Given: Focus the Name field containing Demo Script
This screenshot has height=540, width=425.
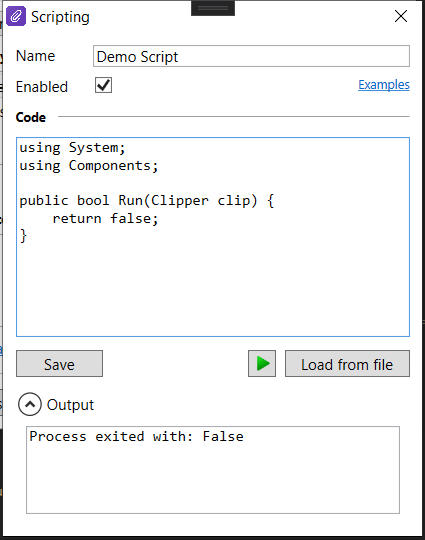Looking at the screenshot, I should click(251, 56).
